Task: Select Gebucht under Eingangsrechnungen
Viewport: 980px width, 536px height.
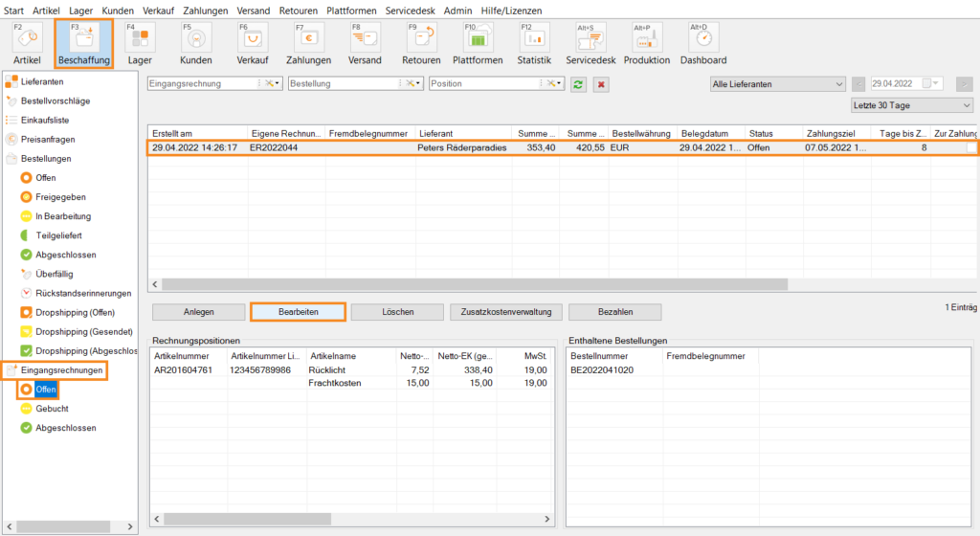Action: click(52, 408)
